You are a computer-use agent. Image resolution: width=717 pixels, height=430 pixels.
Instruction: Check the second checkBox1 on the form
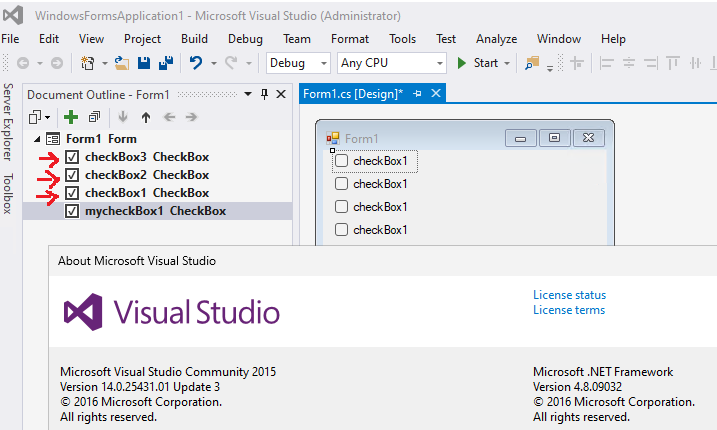[x=341, y=183]
